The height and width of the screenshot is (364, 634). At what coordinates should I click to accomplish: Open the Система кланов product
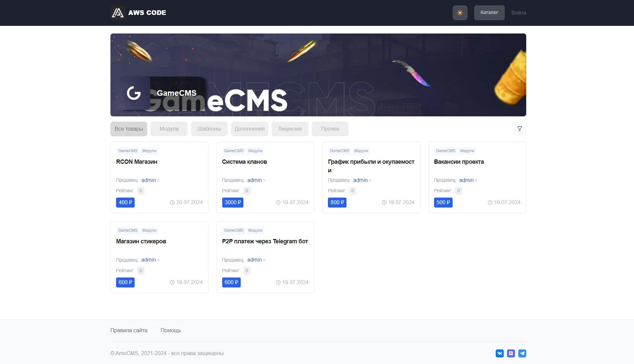click(244, 162)
